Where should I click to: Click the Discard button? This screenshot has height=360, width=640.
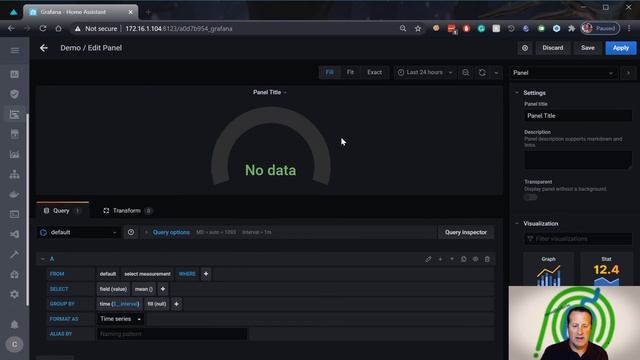point(553,48)
